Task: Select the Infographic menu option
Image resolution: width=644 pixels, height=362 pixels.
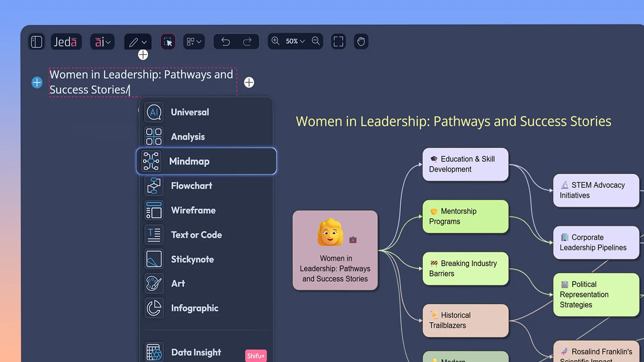Action: click(x=195, y=308)
